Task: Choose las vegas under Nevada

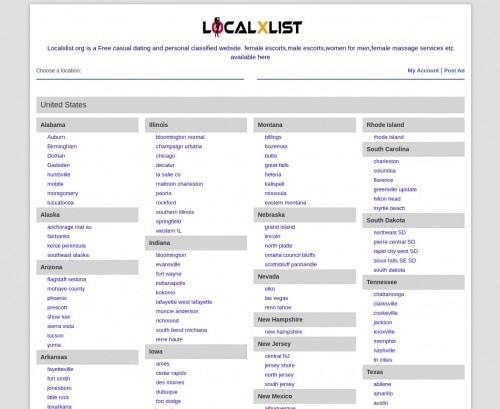Action: click(276, 298)
